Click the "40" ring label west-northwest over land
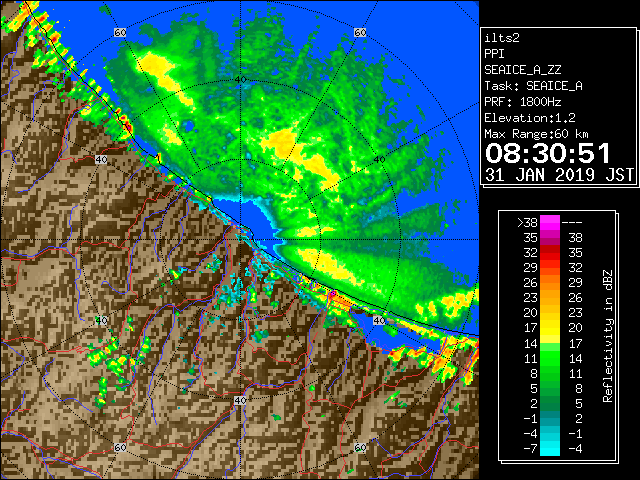Screen dimensions: 640x480 click(x=101, y=159)
